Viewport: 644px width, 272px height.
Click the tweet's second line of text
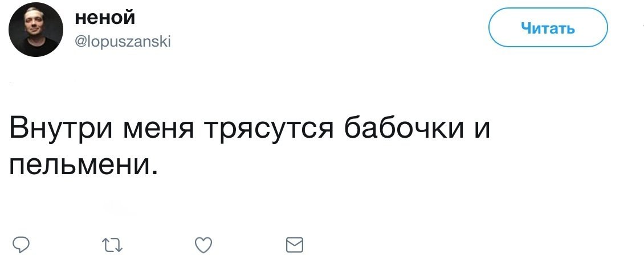(x=82, y=165)
